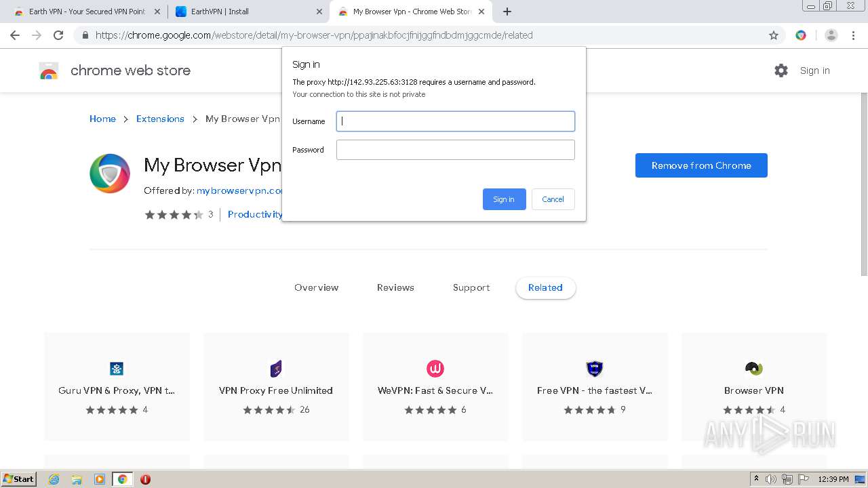The height and width of the screenshot is (488, 868).
Task: Open the Windows Start button
Action: 18,479
